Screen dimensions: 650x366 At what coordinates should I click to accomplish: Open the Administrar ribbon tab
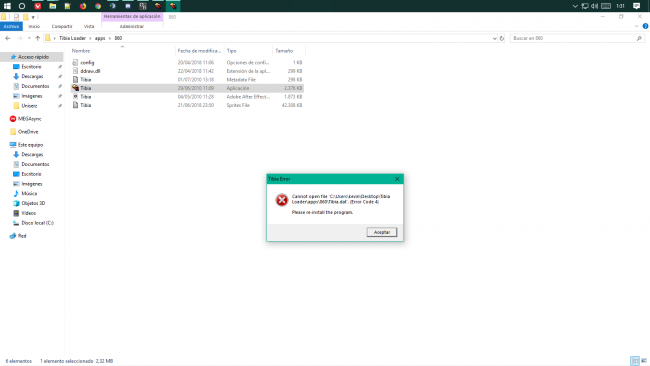(132, 26)
